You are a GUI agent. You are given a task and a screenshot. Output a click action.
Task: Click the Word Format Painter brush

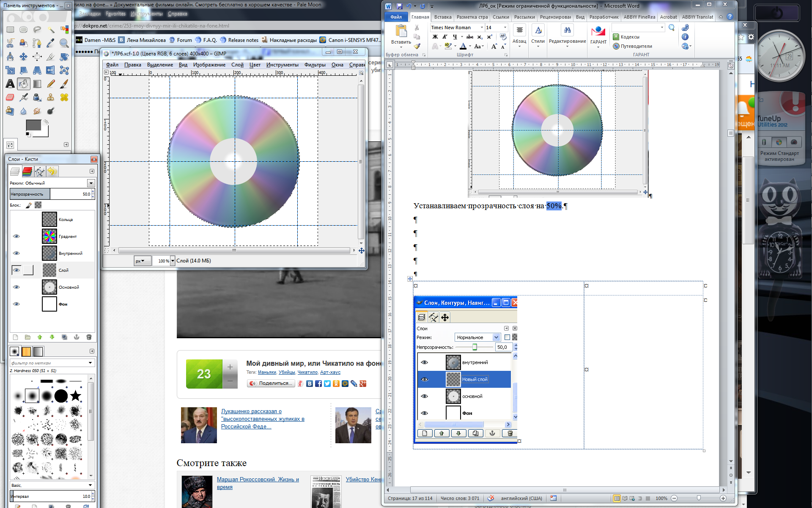(417, 46)
